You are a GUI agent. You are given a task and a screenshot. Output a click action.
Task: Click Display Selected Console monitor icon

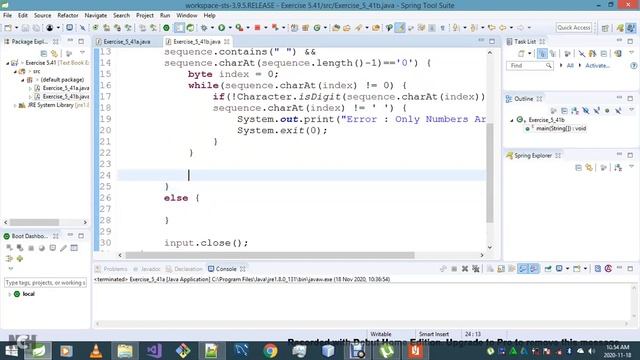click(x=560, y=269)
